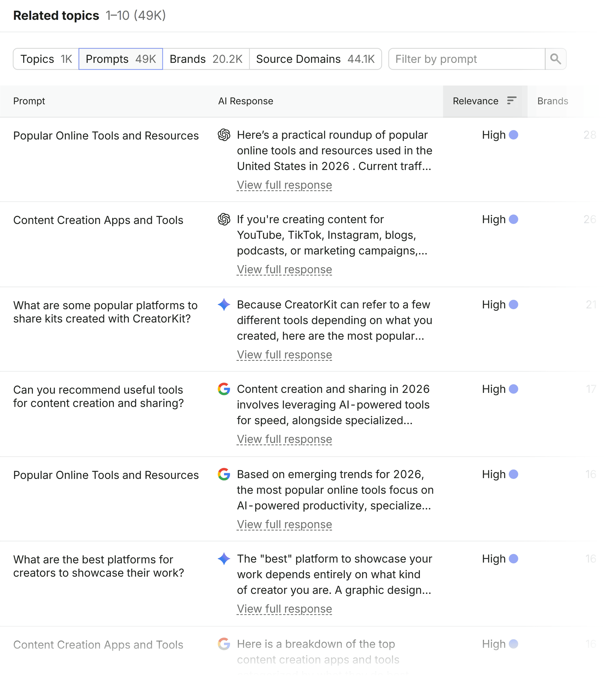Click brands count 26

coord(590,219)
